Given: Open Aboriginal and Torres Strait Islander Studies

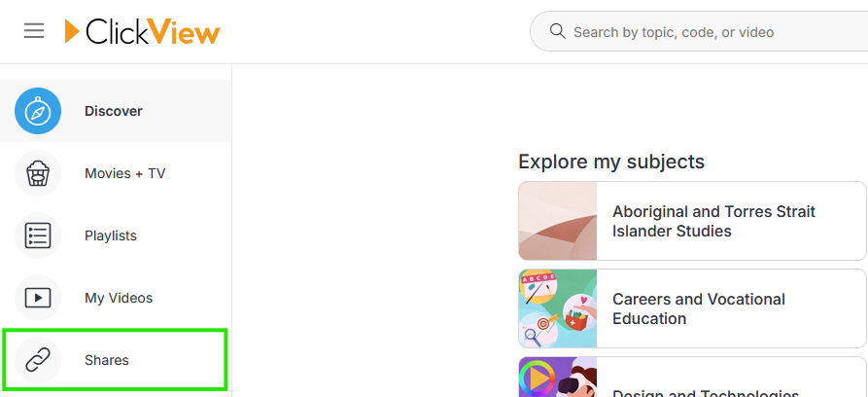Looking at the screenshot, I should click(713, 221).
